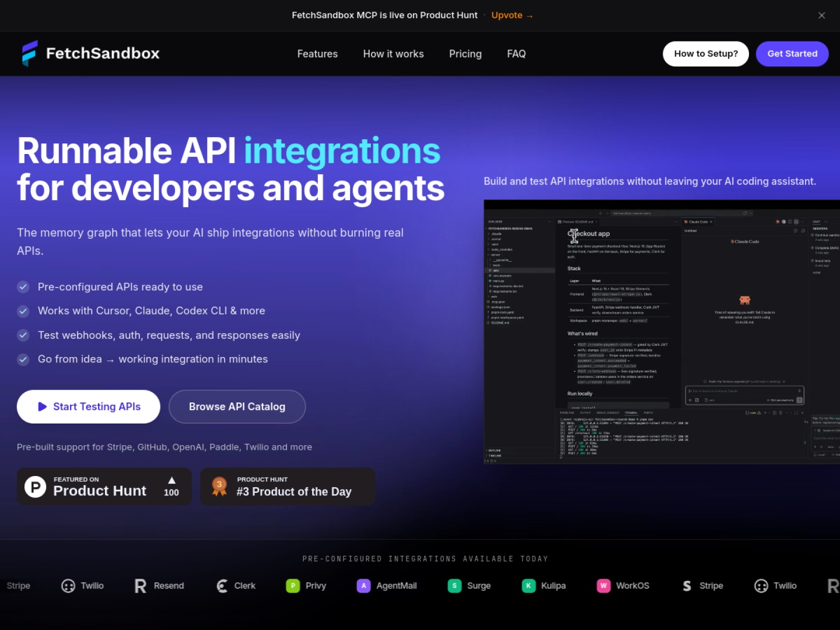Click the Upvote link in banner
This screenshot has height=630, width=840.
(x=512, y=15)
